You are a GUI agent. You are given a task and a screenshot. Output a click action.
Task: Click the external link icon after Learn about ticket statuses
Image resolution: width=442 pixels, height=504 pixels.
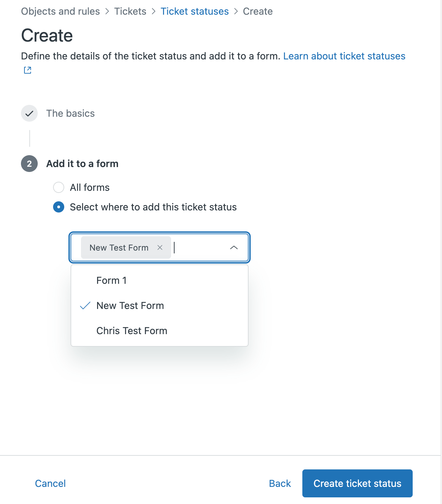coord(27,70)
